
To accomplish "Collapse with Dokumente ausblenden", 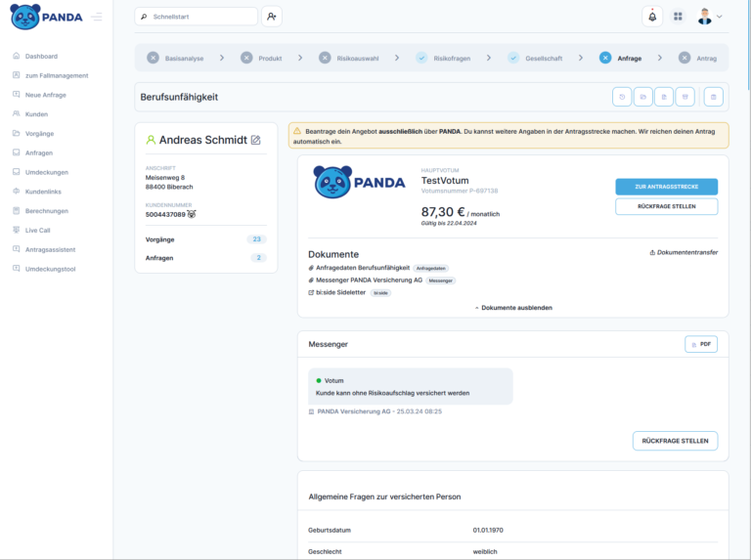I will 513,308.
